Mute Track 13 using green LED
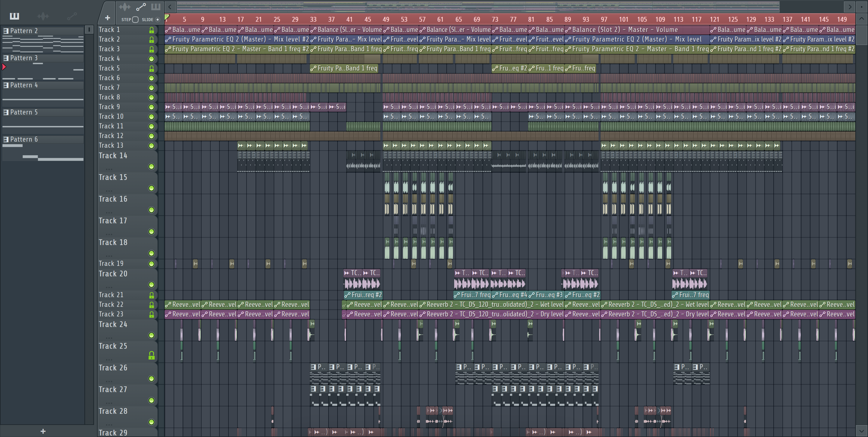Screen dimensions: 868x437 (x=152, y=146)
